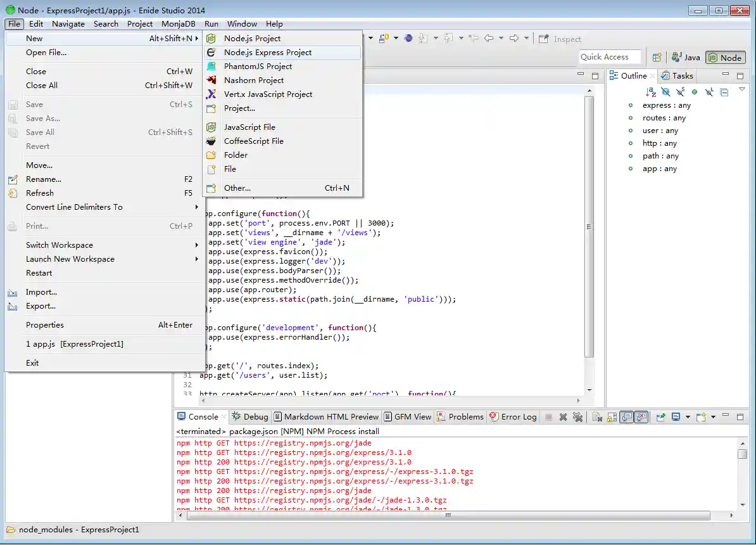
Task: Select the Node perspective button
Action: coord(725,57)
